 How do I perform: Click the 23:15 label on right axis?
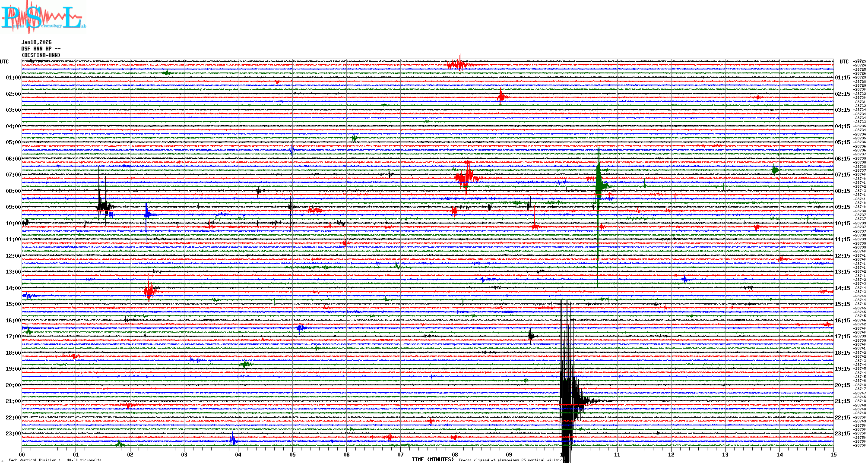pyautogui.click(x=842, y=434)
